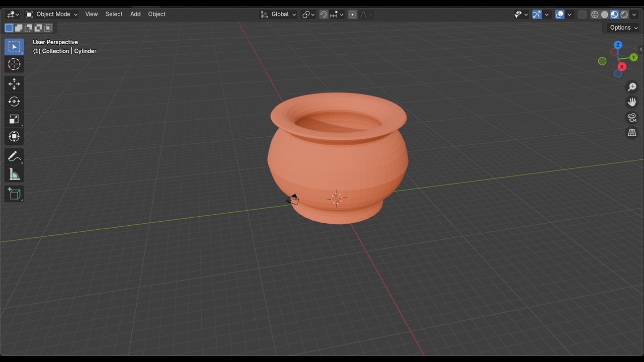Screen dimensions: 644x362
Task: Click the zoom view magnifier icon
Action: tap(632, 87)
